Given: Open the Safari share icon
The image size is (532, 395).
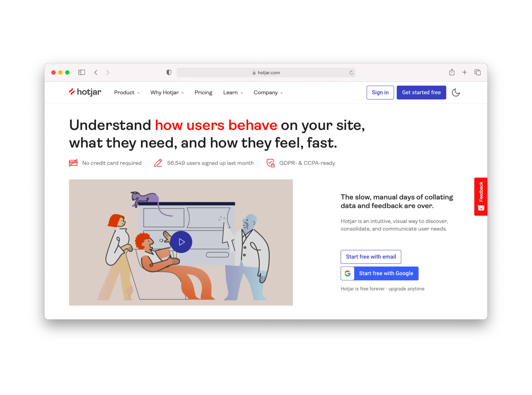Looking at the screenshot, I should tap(452, 72).
